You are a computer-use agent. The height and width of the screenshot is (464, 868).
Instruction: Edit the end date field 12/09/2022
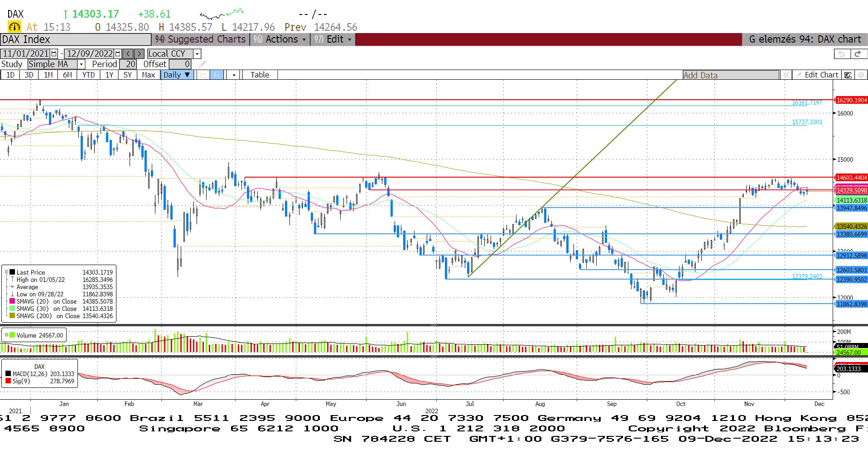tap(90, 53)
